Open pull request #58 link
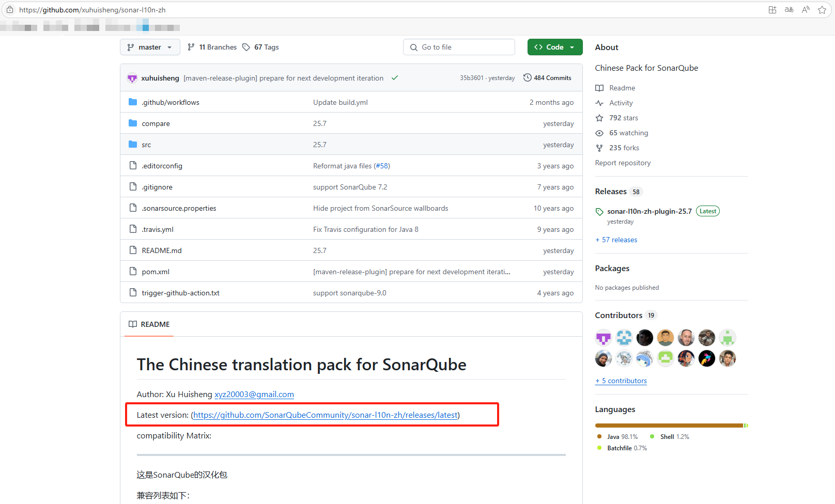The image size is (835, 504). (382, 166)
